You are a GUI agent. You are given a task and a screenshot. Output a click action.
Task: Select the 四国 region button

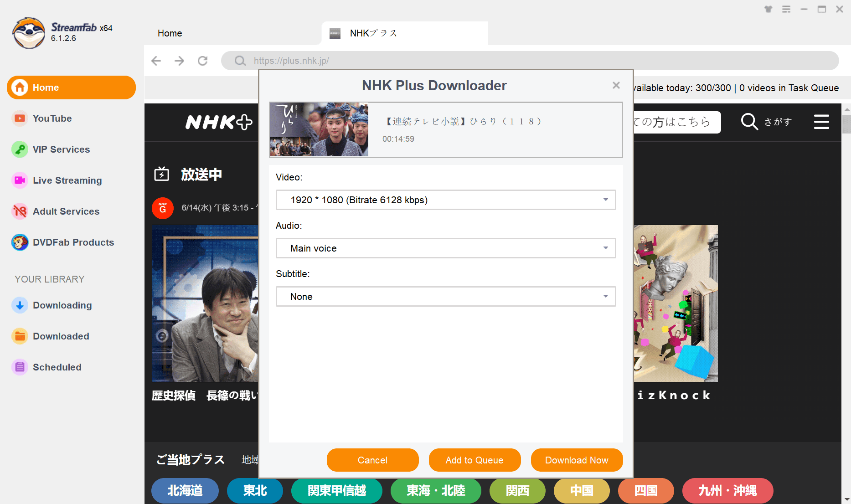click(646, 491)
